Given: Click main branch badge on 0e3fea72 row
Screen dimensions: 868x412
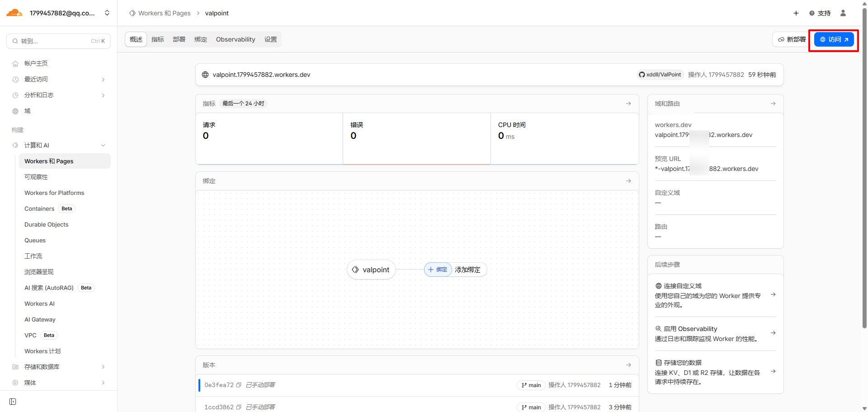Looking at the screenshot, I should tap(531, 385).
